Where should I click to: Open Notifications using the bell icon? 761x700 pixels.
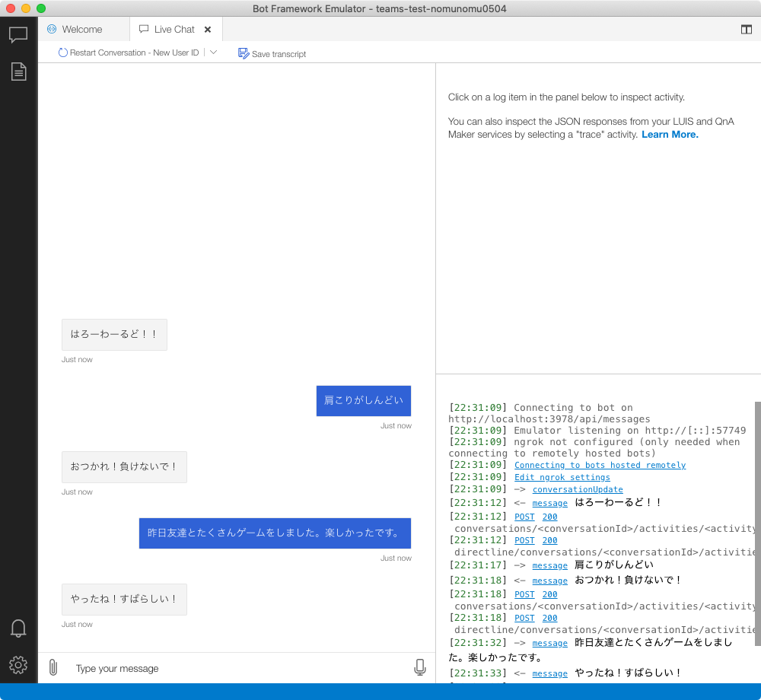coord(18,628)
